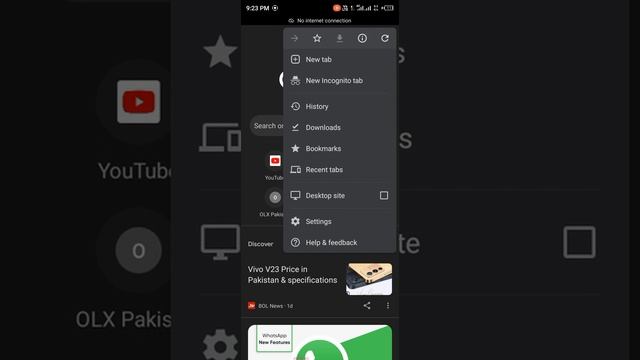Viewport: 640px width, 360px height.
Task: Tap the Incognito hat-and-glasses icon
Action: point(295,80)
